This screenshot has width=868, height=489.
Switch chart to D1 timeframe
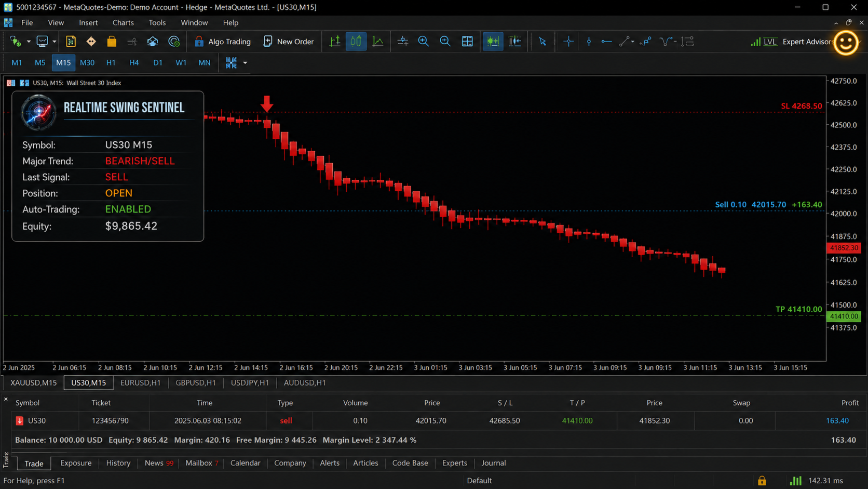click(x=158, y=62)
